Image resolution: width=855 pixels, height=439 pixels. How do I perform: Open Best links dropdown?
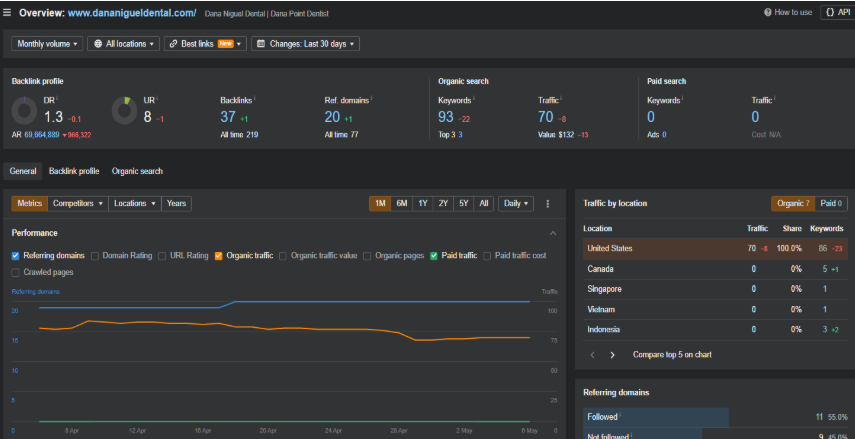point(205,44)
